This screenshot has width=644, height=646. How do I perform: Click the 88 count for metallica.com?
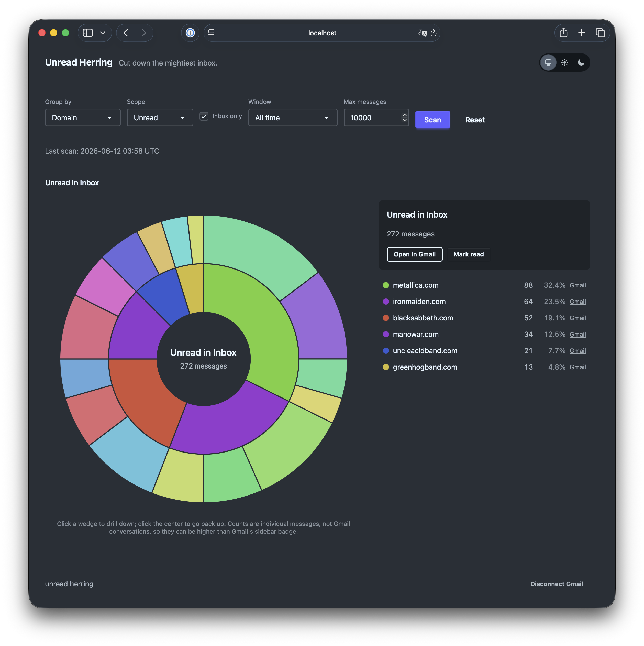coord(528,285)
